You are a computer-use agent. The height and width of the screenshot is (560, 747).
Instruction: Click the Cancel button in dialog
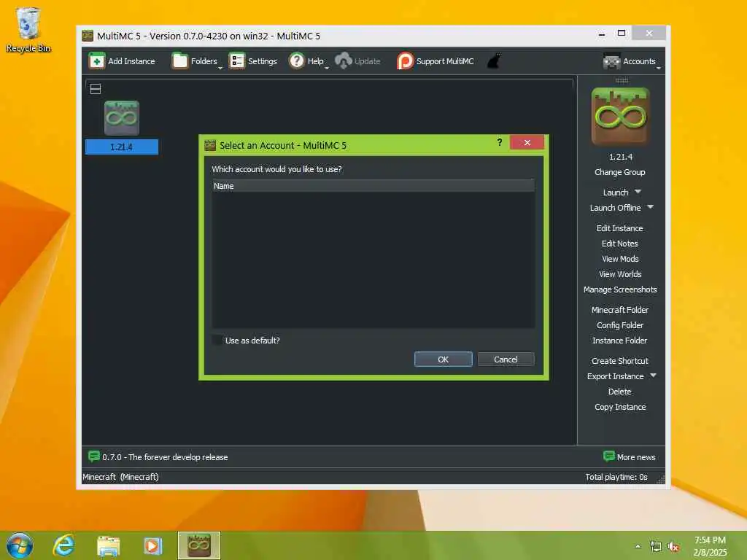coord(506,359)
